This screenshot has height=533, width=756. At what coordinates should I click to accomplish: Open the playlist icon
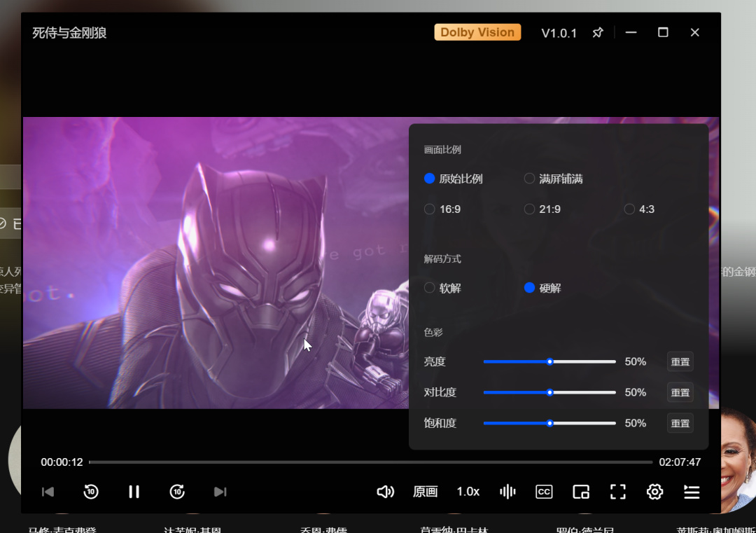[x=692, y=492]
